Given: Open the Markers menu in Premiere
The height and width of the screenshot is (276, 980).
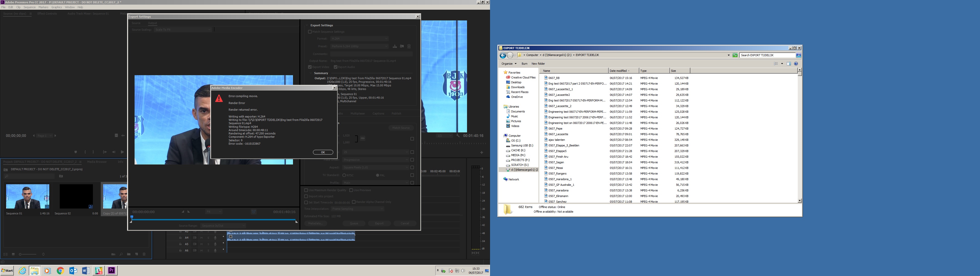Looking at the screenshot, I should tap(43, 7).
